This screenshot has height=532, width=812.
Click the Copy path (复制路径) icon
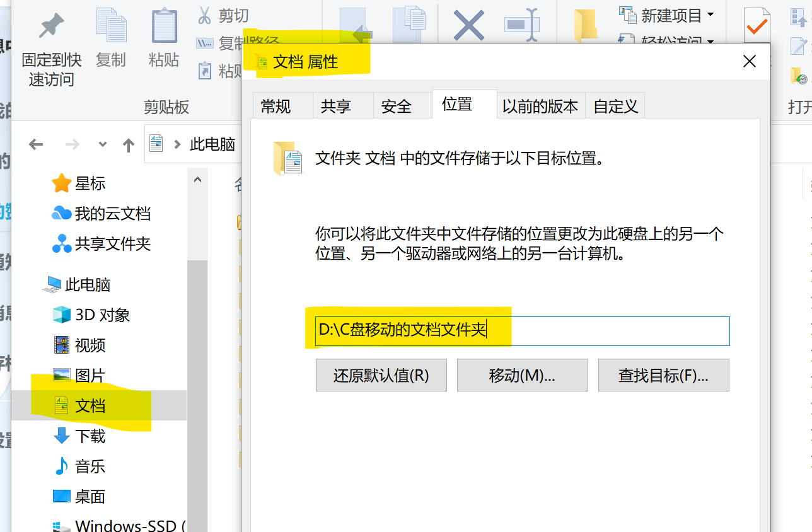pos(204,43)
